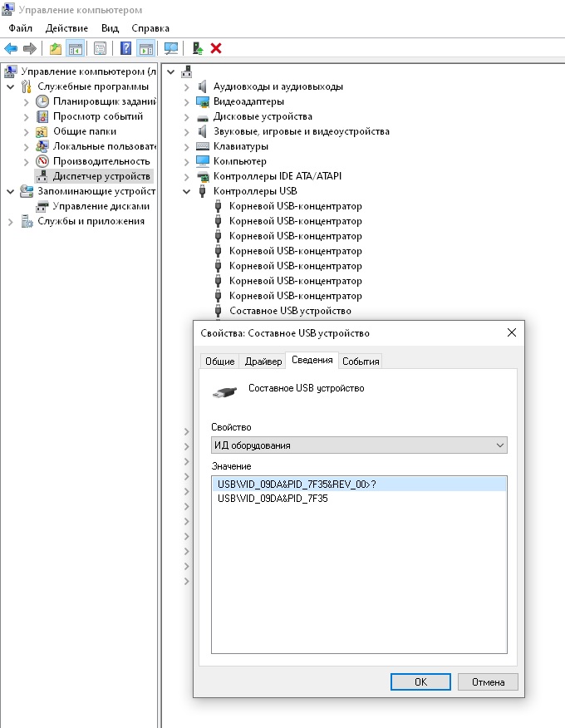Select Составное USB устройство in device list
The image size is (565, 728).
pos(290,311)
